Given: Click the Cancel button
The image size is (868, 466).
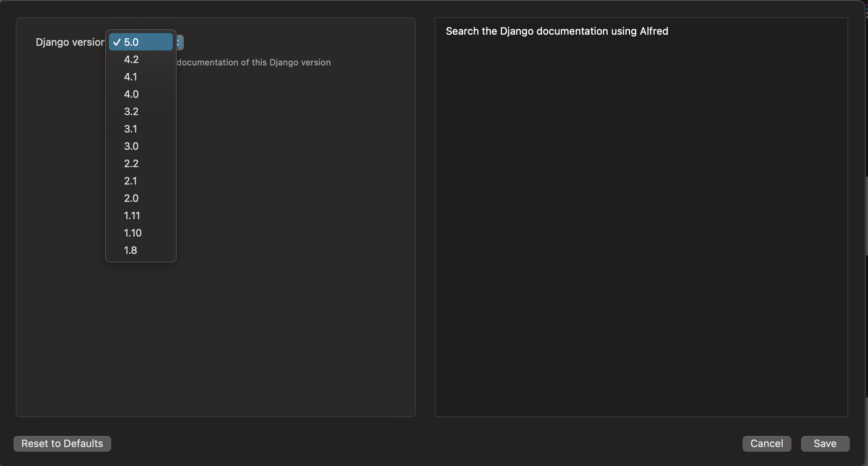Looking at the screenshot, I should click(766, 444).
